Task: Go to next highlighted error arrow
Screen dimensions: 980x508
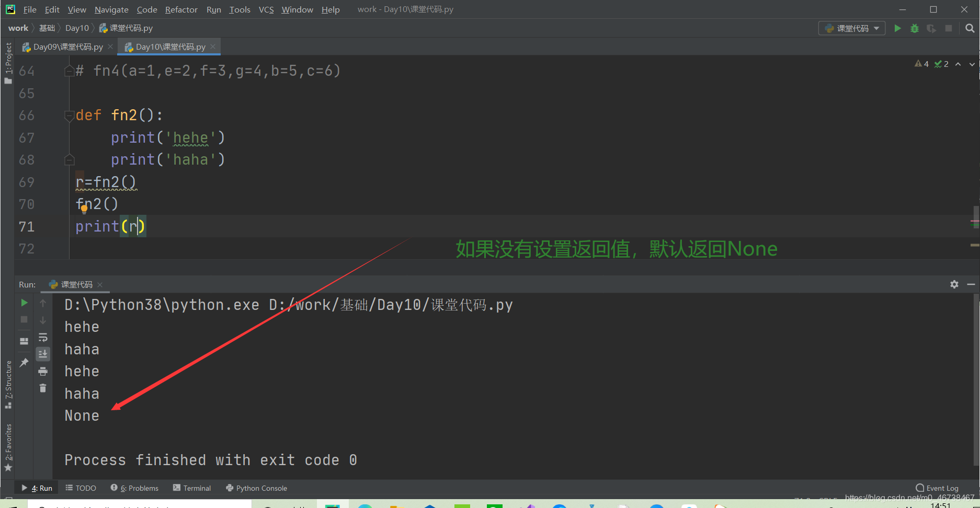Action: pos(972,64)
